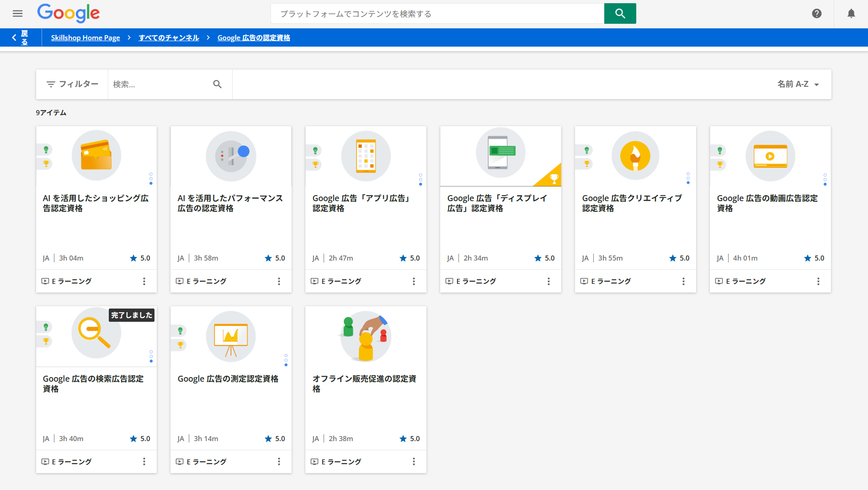
Task: Click the video player thumbnail
Action: click(770, 156)
